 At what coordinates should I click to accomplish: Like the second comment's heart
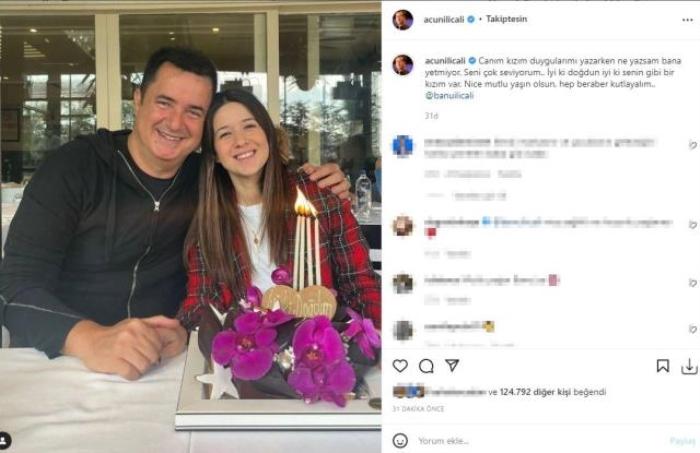pos(693,224)
